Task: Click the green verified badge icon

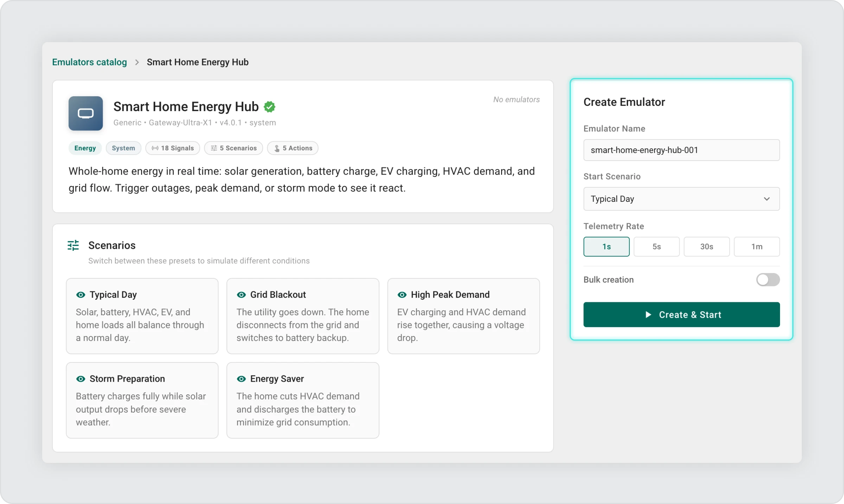Action: point(269,107)
